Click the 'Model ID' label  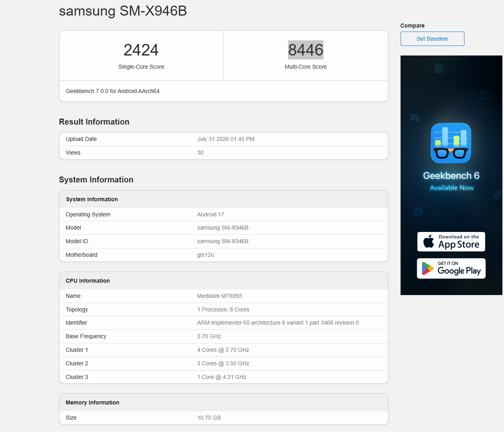tap(77, 241)
